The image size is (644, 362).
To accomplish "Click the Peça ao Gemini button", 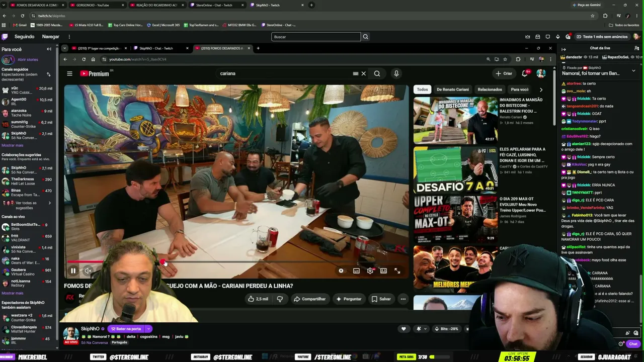I will coord(587,5).
